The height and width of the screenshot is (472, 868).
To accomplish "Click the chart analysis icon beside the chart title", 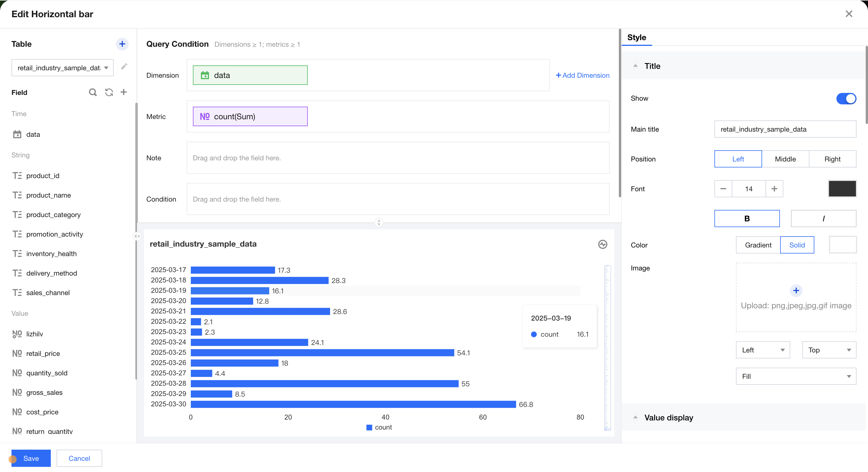I will click(x=602, y=244).
